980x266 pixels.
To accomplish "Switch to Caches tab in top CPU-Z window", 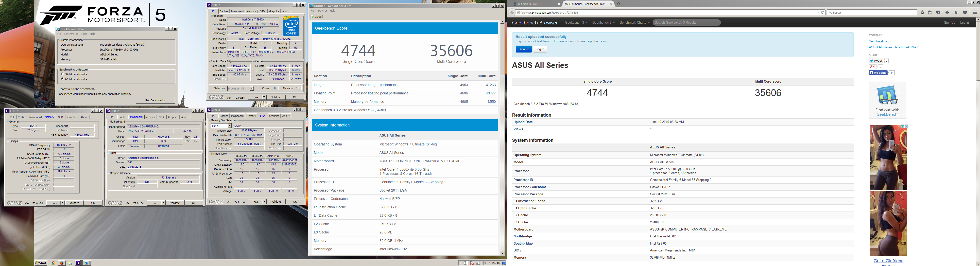I will (x=224, y=11).
